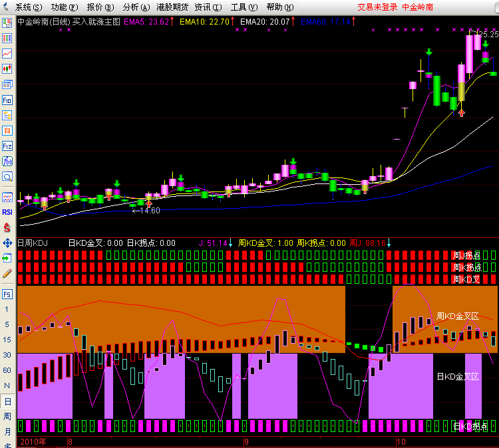Select the 月 monthly period

(x=7, y=431)
